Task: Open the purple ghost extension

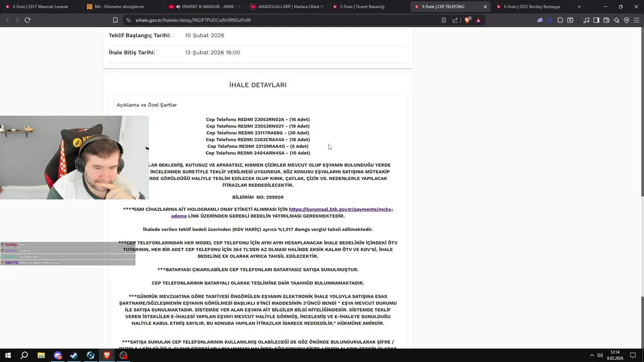Action: click(x=540, y=20)
